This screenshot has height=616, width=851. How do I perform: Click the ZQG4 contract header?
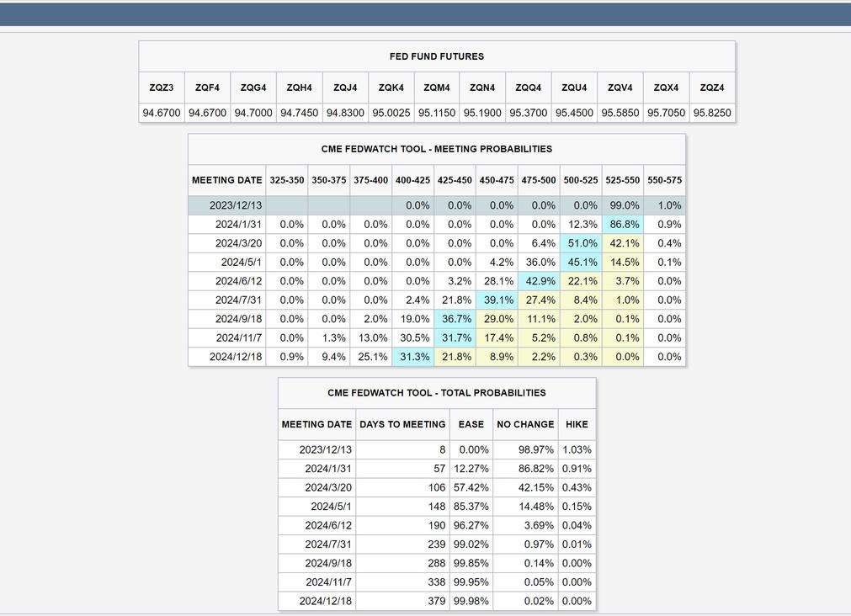(253, 88)
